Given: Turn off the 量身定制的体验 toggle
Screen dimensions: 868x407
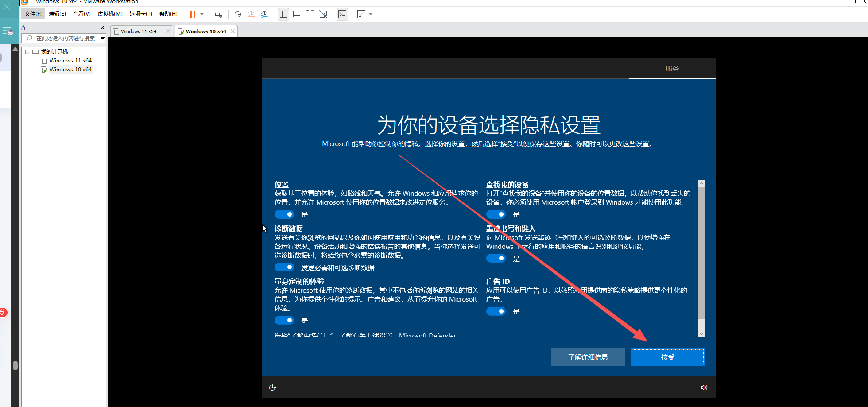Looking at the screenshot, I should point(284,320).
